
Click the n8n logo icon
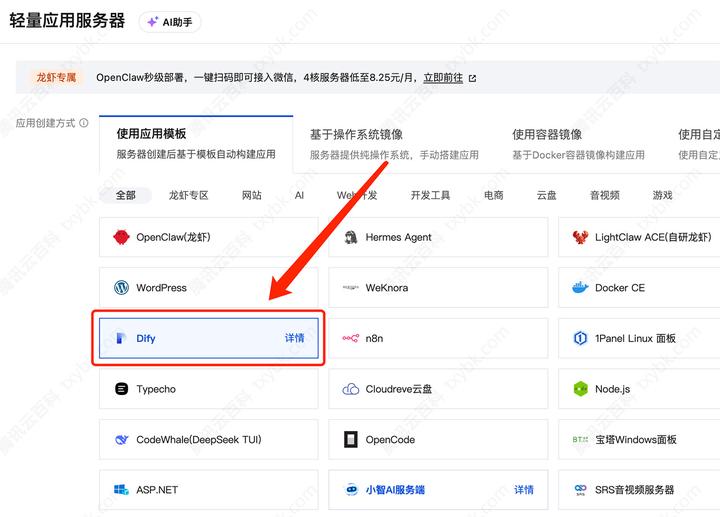(x=351, y=338)
